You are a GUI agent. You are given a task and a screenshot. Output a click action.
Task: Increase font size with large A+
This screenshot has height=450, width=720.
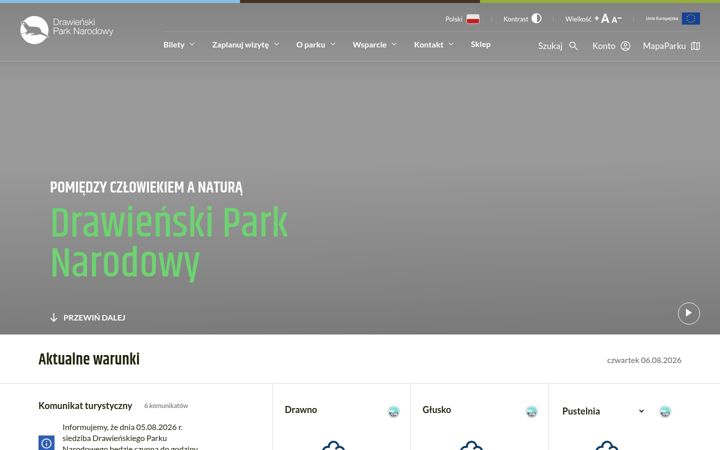click(602, 18)
